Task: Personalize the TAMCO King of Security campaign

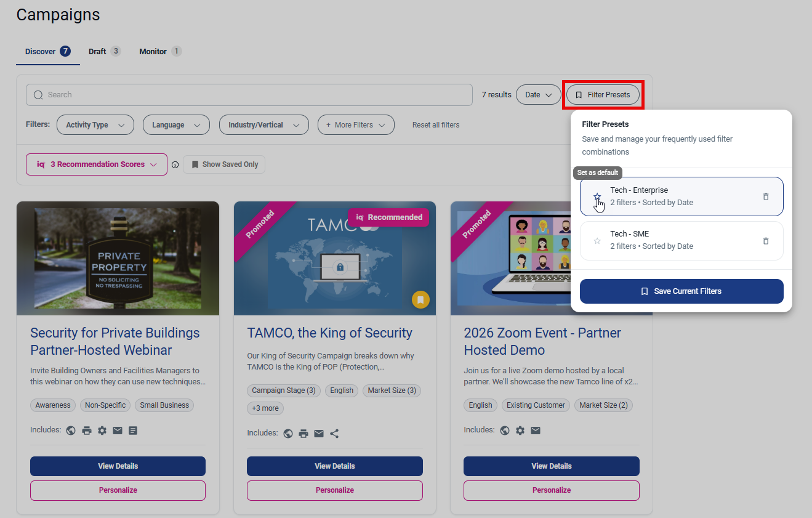Action: coord(335,490)
